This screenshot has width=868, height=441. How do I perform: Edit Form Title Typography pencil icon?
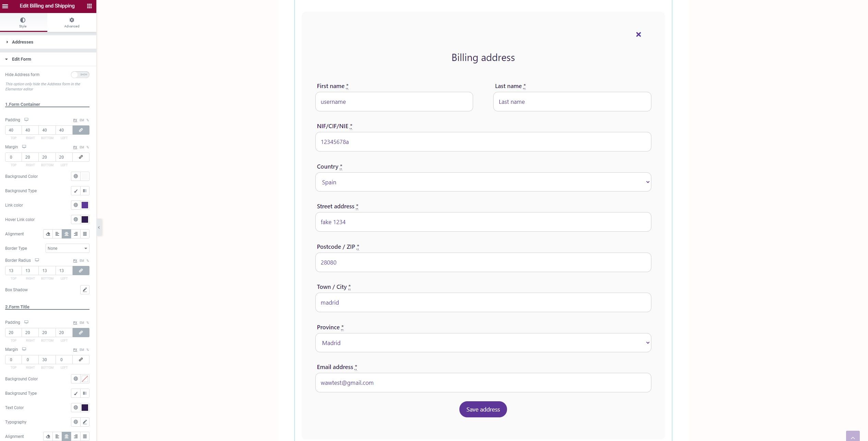pos(85,422)
